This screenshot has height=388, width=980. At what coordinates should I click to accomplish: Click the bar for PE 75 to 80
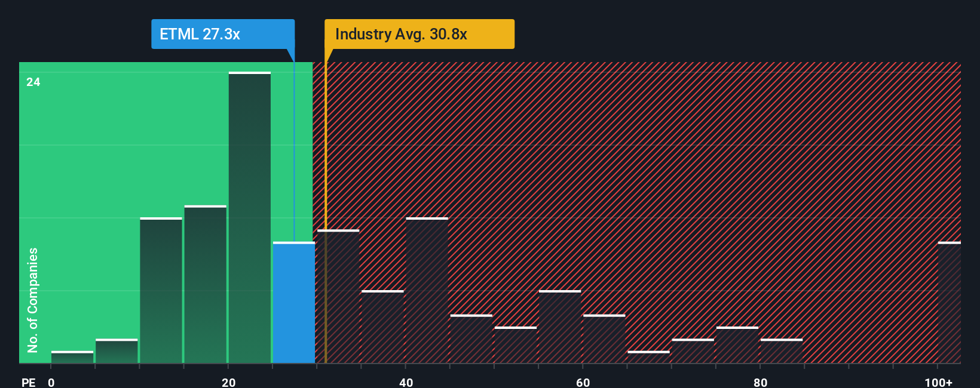tap(737, 345)
